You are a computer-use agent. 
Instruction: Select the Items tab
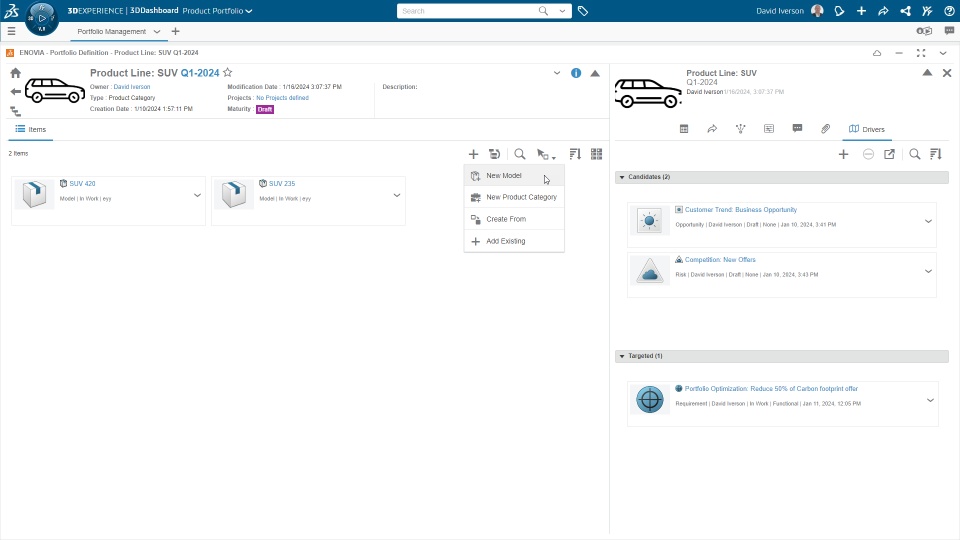(x=31, y=129)
